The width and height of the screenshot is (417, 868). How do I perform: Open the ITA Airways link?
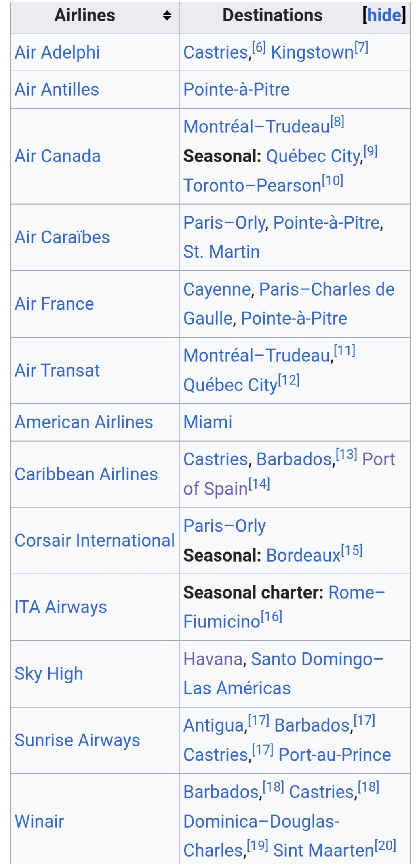click(61, 607)
